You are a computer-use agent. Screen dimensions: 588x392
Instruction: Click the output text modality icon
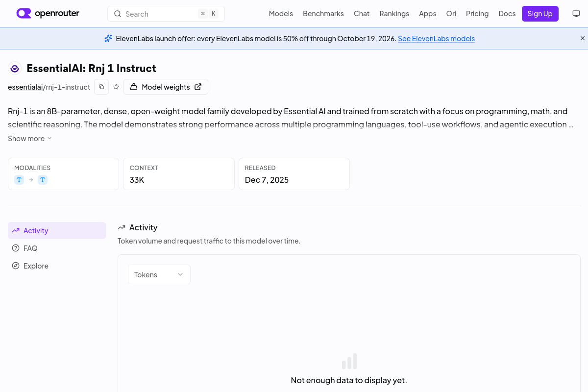click(x=43, y=180)
